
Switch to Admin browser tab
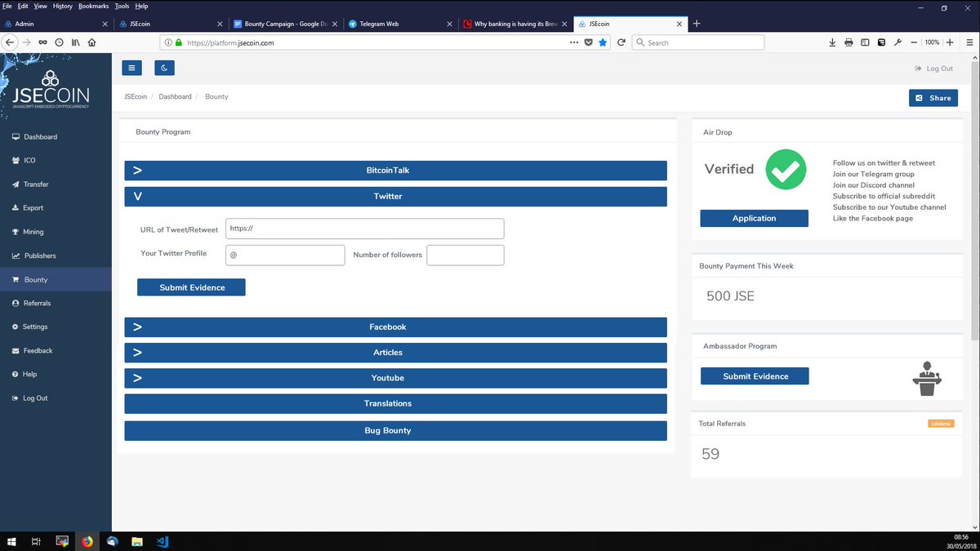(56, 24)
